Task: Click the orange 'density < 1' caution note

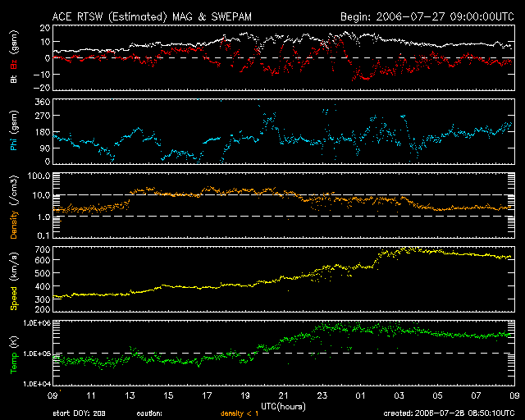Action: (x=240, y=413)
